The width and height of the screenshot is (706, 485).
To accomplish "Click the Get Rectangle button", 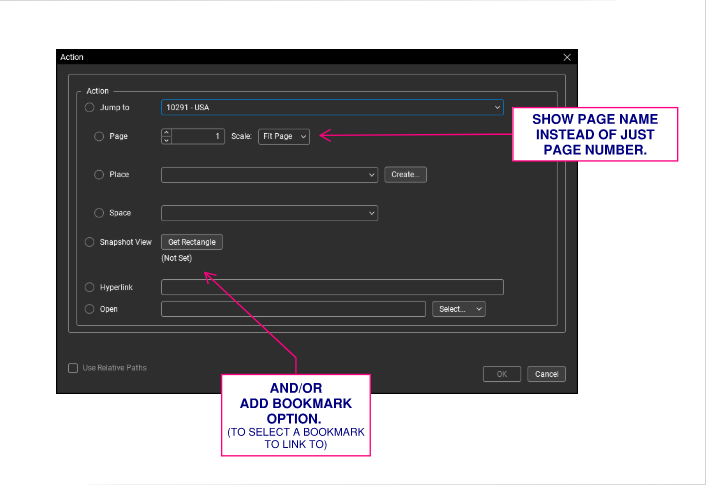I will 192,242.
